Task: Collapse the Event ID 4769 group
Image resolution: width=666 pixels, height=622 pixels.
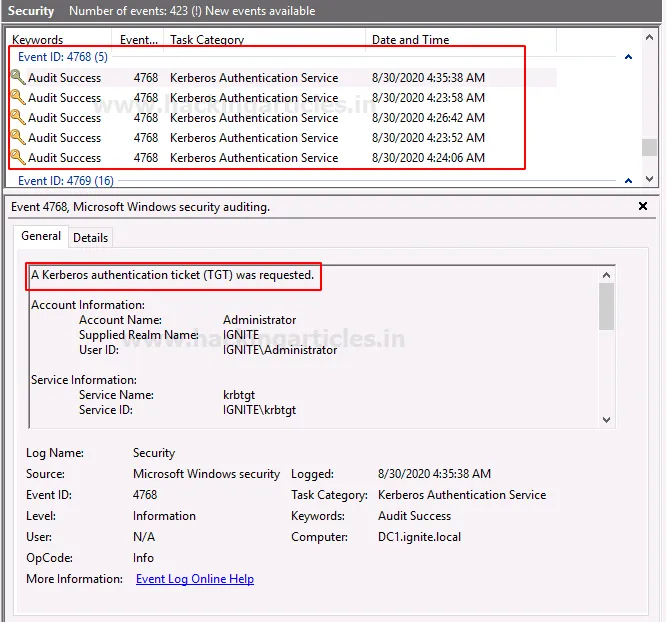Action: (x=628, y=181)
